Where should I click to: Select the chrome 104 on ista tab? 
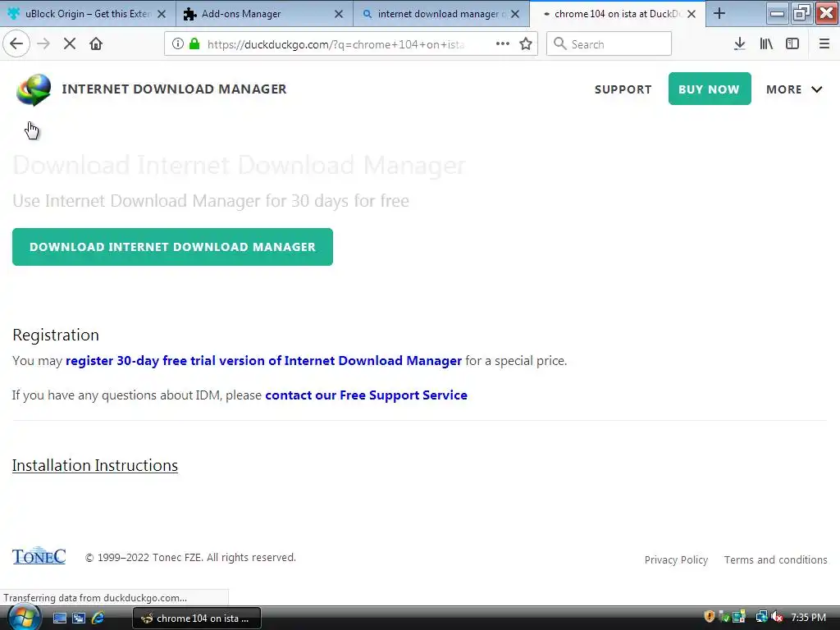point(617,13)
